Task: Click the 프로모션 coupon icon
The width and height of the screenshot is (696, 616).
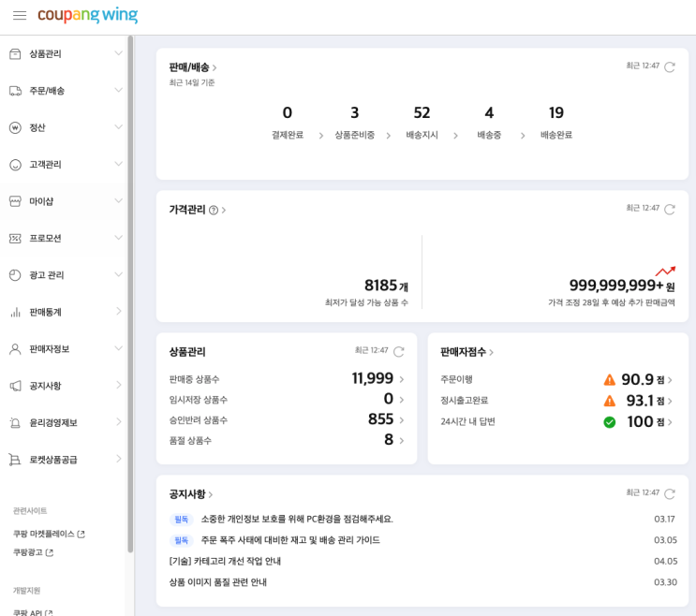Action: pyautogui.click(x=15, y=239)
